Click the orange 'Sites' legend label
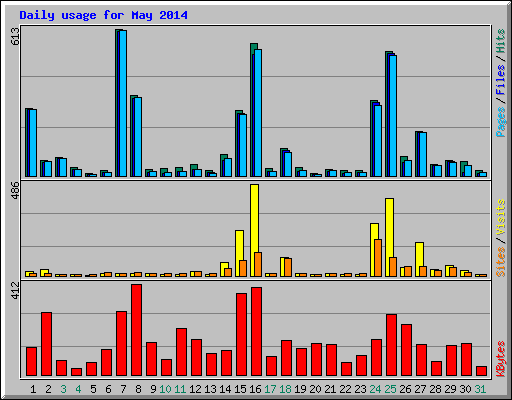The image size is (512, 400). coord(501,262)
